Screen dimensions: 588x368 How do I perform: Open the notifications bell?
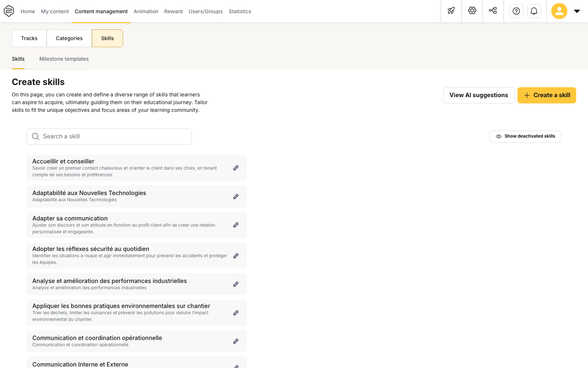pyautogui.click(x=534, y=11)
